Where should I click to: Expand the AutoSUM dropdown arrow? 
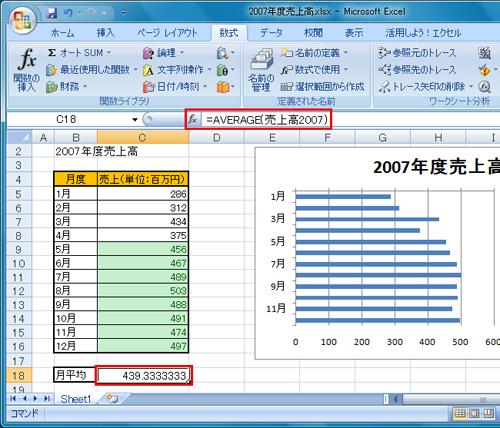pos(109,53)
